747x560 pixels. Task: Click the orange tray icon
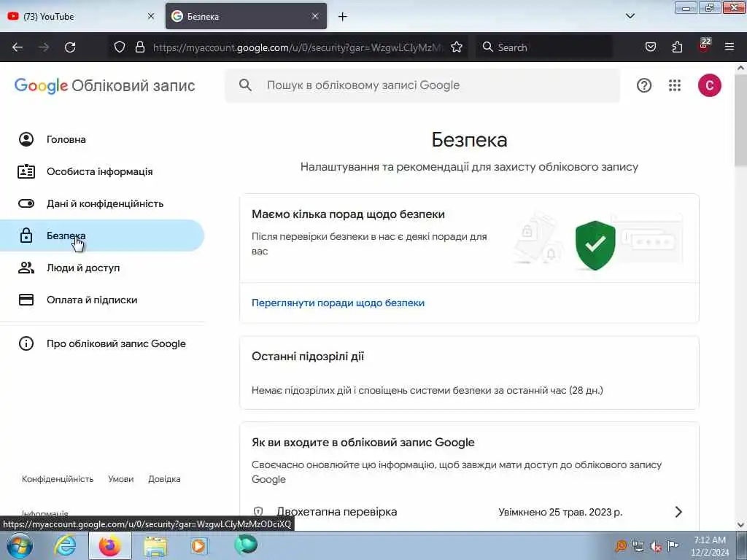coord(621,546)
